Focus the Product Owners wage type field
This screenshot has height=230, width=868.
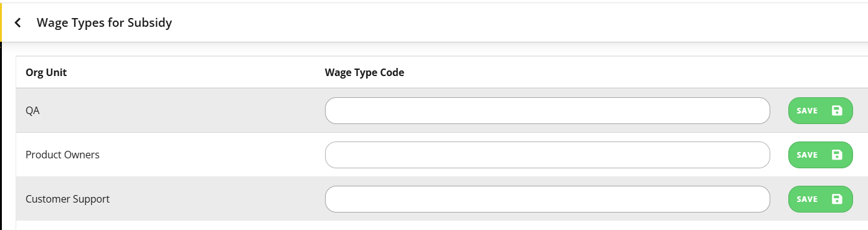[x=547, y=155]
